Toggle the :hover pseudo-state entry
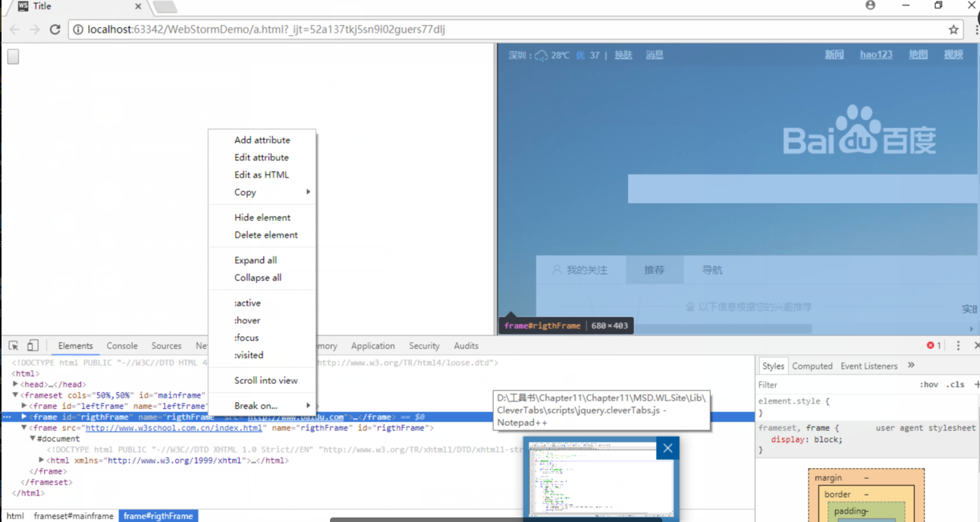Viewport: 980px width, 522px height. [x=262, y=320]
